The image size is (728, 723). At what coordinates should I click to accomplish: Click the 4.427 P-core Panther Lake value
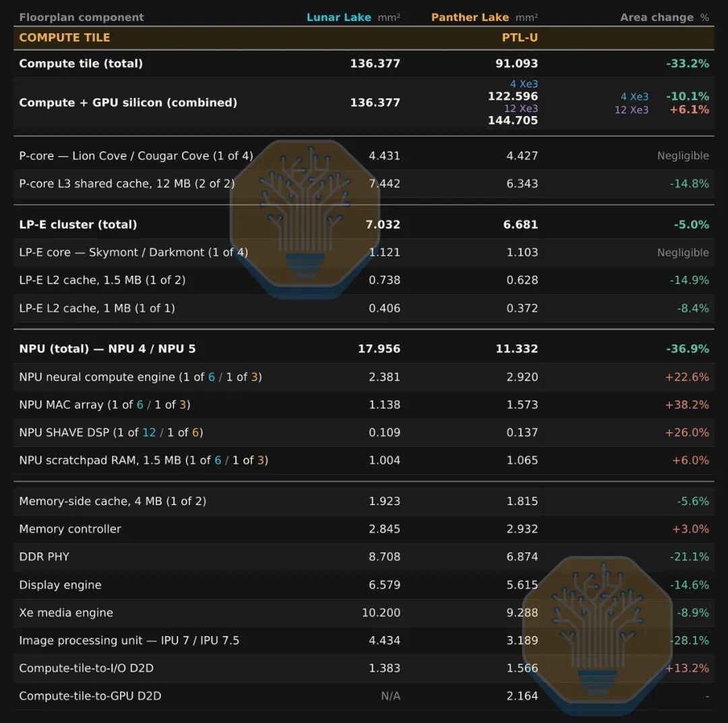click(522, 156)
